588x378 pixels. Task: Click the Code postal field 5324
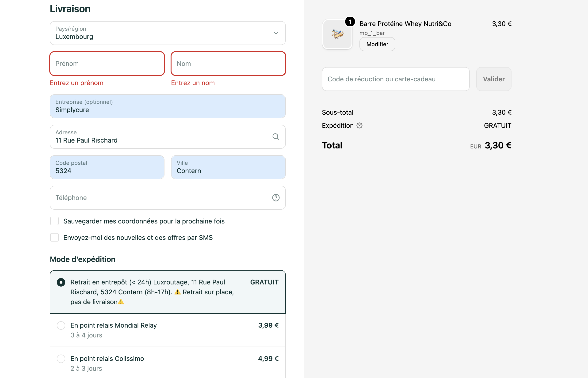(107, 167)
